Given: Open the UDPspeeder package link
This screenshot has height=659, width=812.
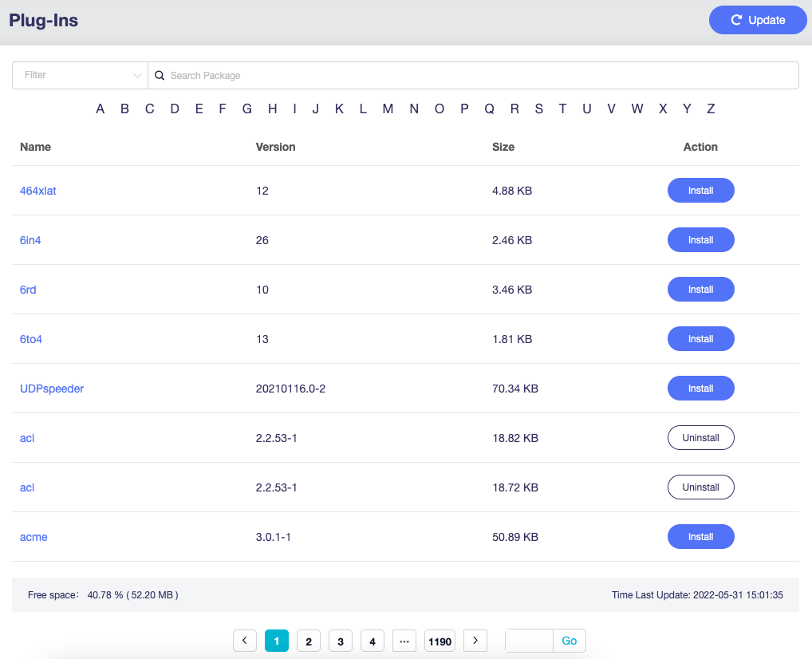Looking at the screenshot, I should click(52, 389).
